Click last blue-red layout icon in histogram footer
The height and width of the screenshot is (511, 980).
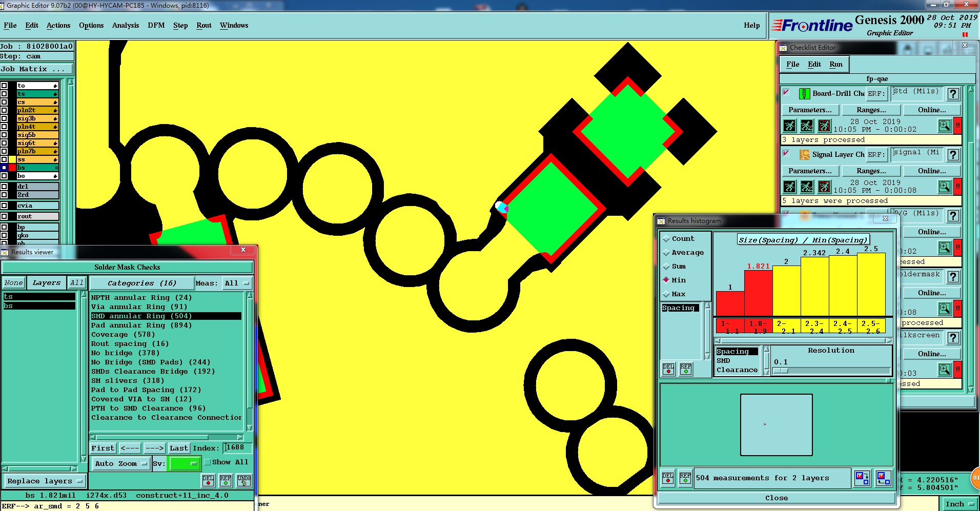pos(883,478)
